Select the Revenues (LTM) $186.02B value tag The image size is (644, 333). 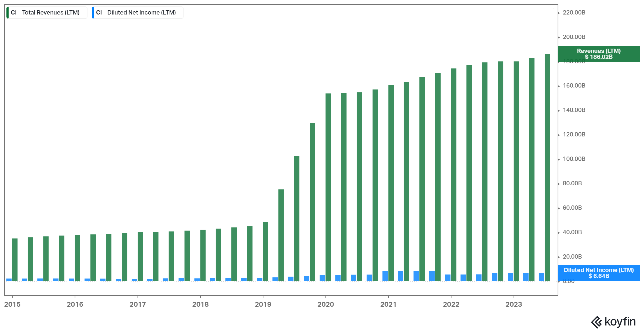pyautogui.click(x=598, y=54)
